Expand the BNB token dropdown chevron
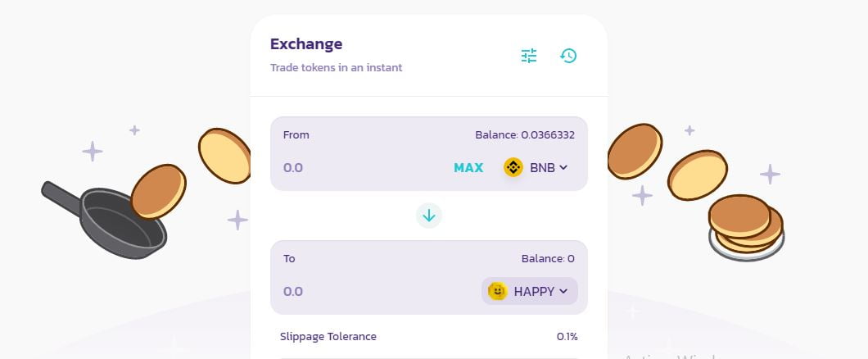Image resolution: width=868 pixels, height=359 pixels. tap(563, 167)
